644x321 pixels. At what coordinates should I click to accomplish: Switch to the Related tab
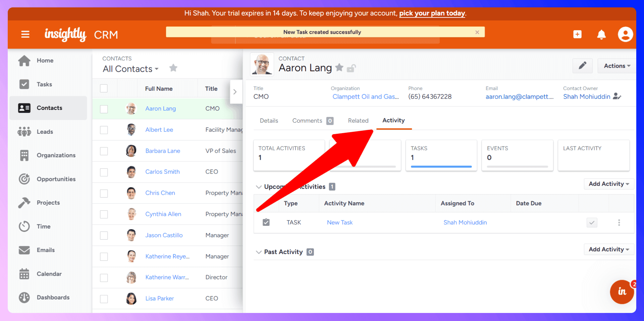358,121
